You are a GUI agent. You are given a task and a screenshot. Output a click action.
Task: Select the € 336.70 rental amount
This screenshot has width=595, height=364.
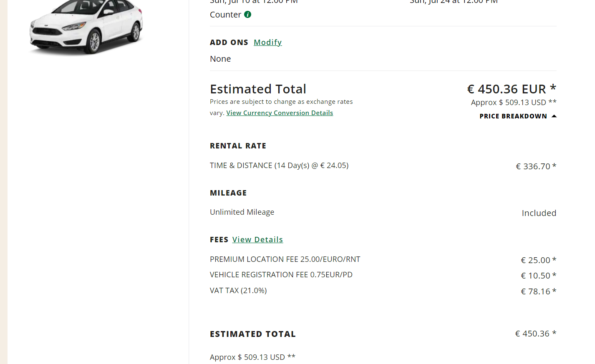[x=536, y=166]
